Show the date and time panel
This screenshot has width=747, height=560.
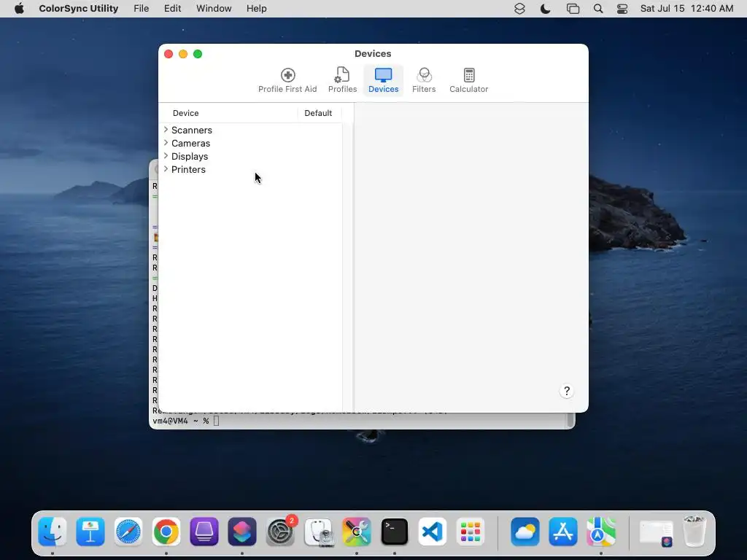click(686, 9)
